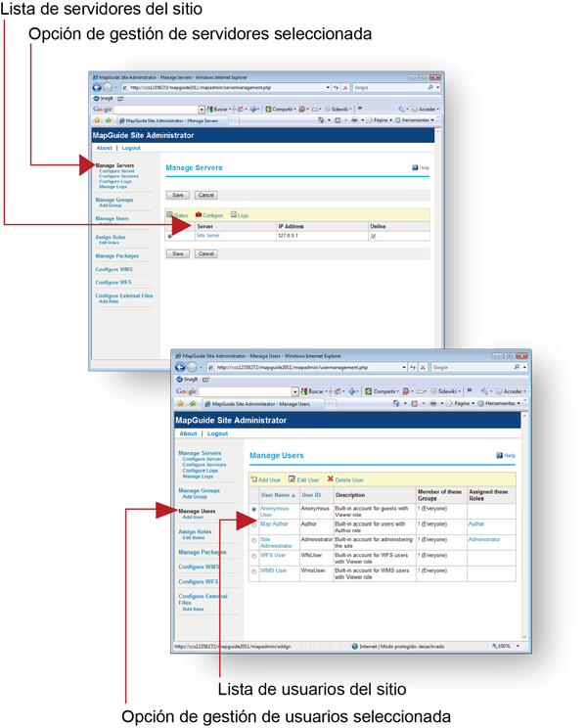Click About in Manage Servers window

105,148
